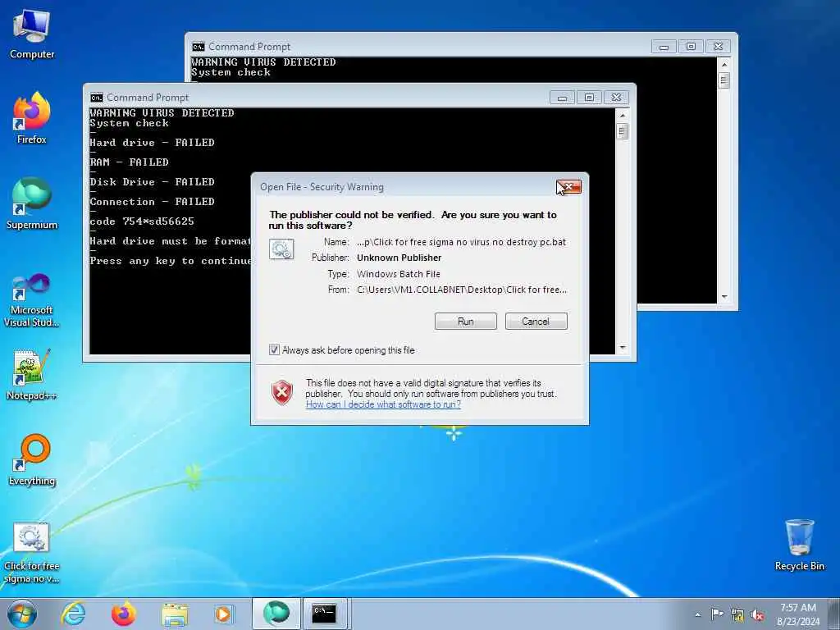This screenshot has height=630, width=840.
Task: Open Microsoft Visual Studio desktop shortcut
Action: [x=32, y=300]
